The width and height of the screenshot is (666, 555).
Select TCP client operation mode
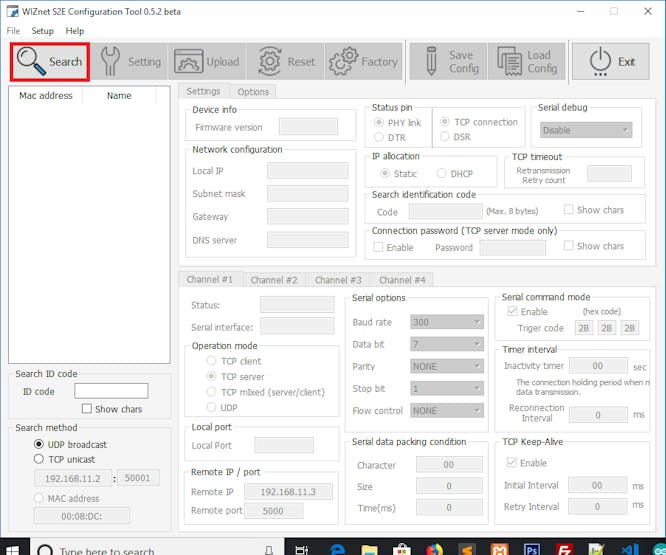[211, 361]
